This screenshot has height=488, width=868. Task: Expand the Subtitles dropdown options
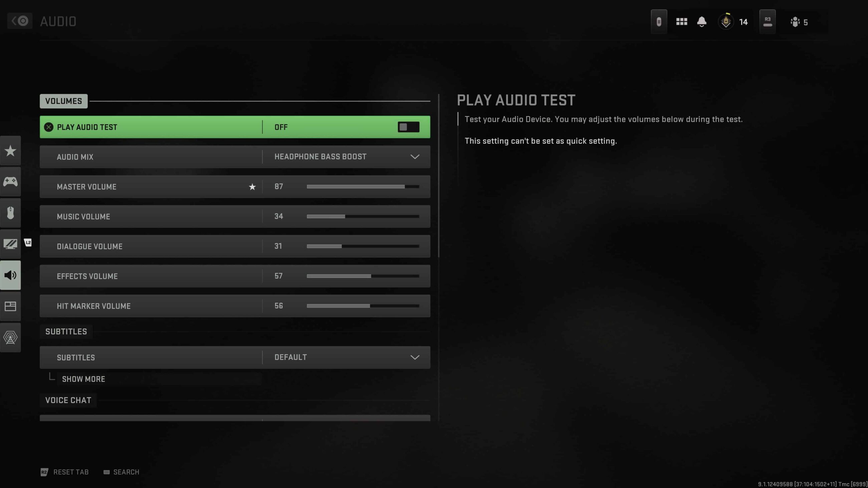416,357
